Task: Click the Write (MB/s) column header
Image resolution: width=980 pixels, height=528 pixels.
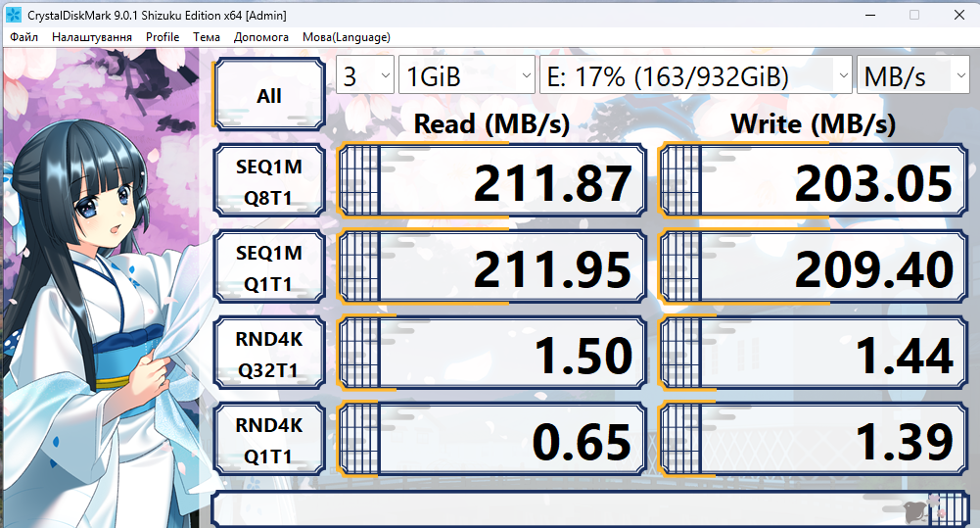Action: [814, 123]
